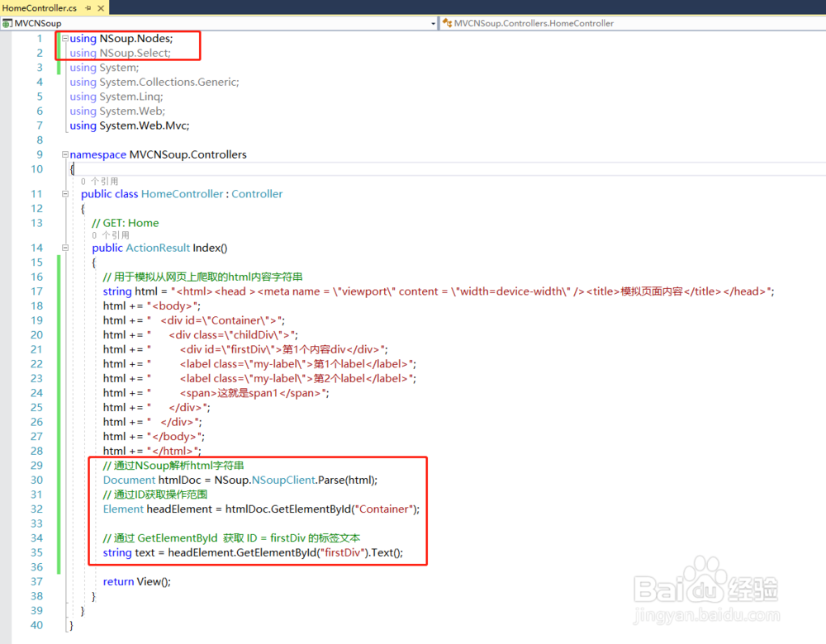The width and height of the screenshot is (826, 644).
Task: Click line number 30 in the margin
Action: [36, 480]
